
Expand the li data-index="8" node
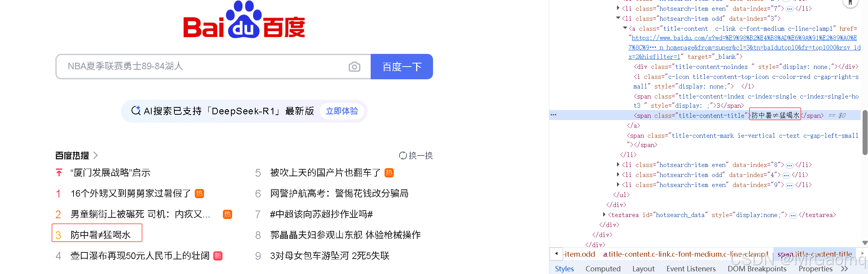click(618, 164)
